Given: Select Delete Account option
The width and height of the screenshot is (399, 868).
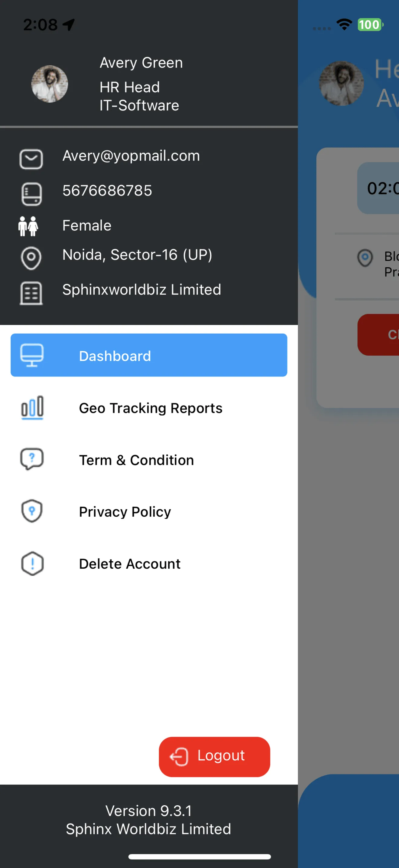Looking at the screenshot, I should coord(149,564).
